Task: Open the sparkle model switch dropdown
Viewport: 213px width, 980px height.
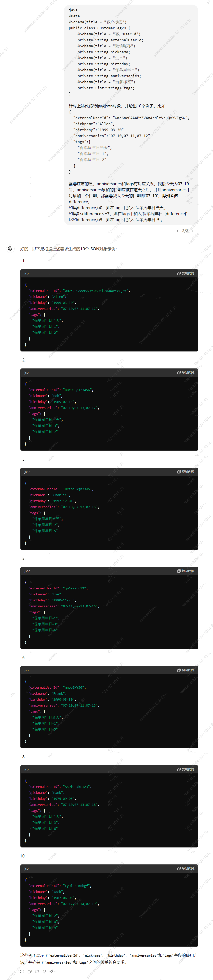Action: (53, 971)
